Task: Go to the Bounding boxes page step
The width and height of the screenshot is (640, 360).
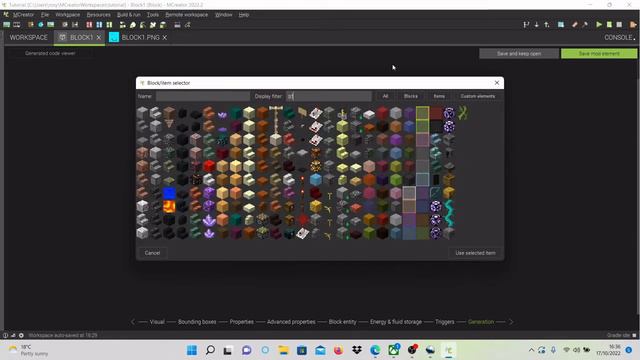Action: (x=197, y=322)
